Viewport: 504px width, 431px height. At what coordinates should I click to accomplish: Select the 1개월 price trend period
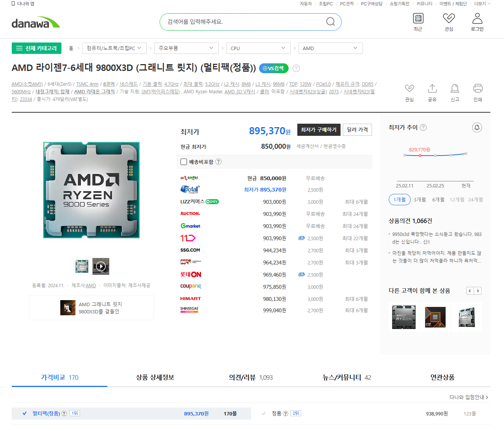tap(400, 200)
